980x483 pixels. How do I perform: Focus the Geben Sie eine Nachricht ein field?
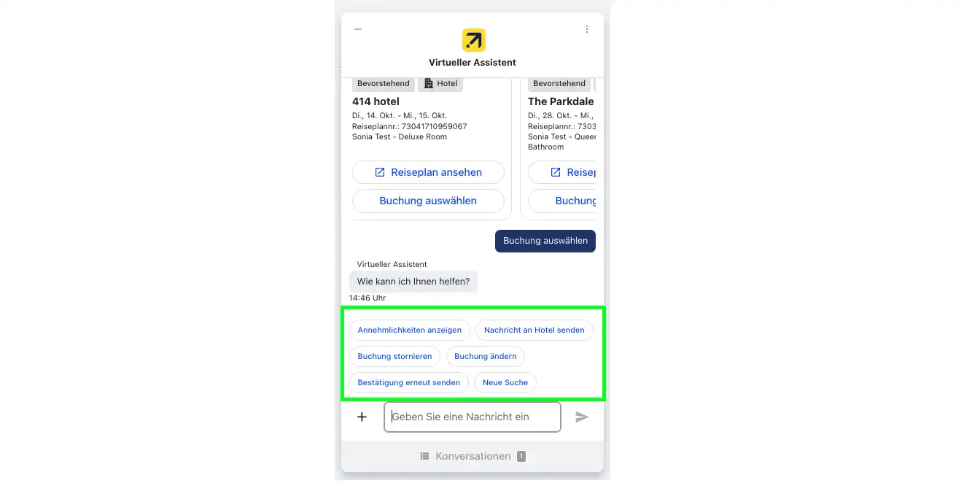click(x=472, y=417)
